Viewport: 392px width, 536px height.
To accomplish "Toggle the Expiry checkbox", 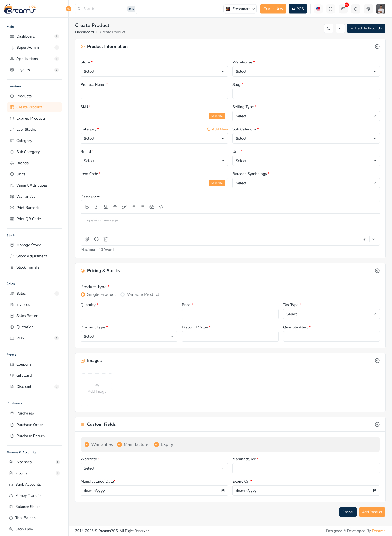I will point(157,444).
